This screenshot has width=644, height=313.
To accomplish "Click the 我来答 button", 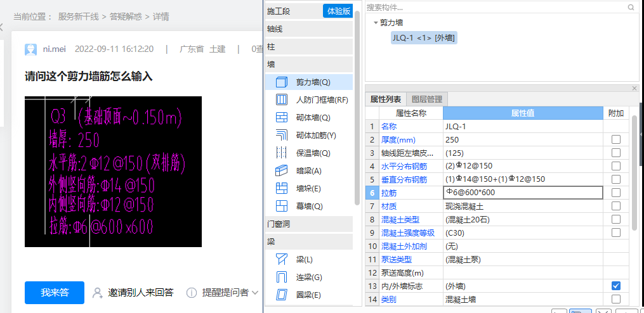I will point(55,293).
